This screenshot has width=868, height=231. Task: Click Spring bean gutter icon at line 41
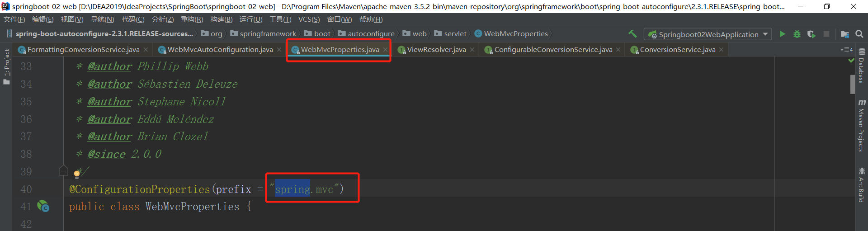point(43,206)
